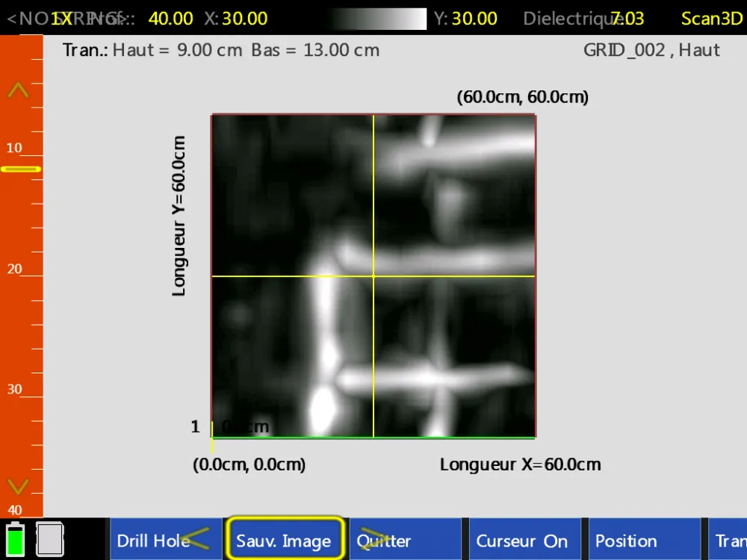Open the partially visible Tran menu item
This screenshot has height=560, width=747.
coord(729,541)
